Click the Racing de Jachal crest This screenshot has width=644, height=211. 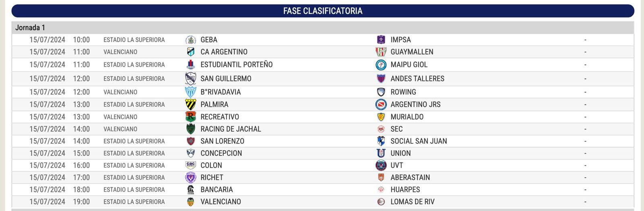(190, 129)
